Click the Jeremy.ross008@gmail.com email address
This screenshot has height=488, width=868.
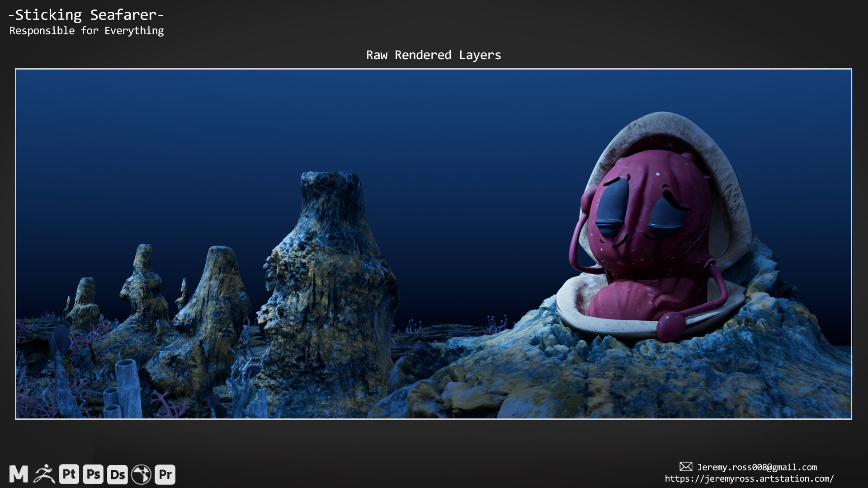click(x=757, y=467)
